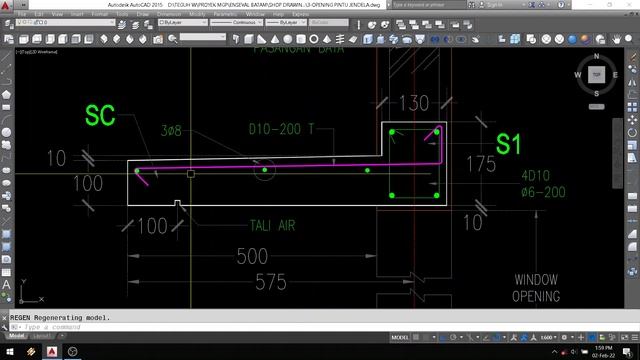
Task: Switch to the Layout1 tab
Action: [x=42, y=336]
